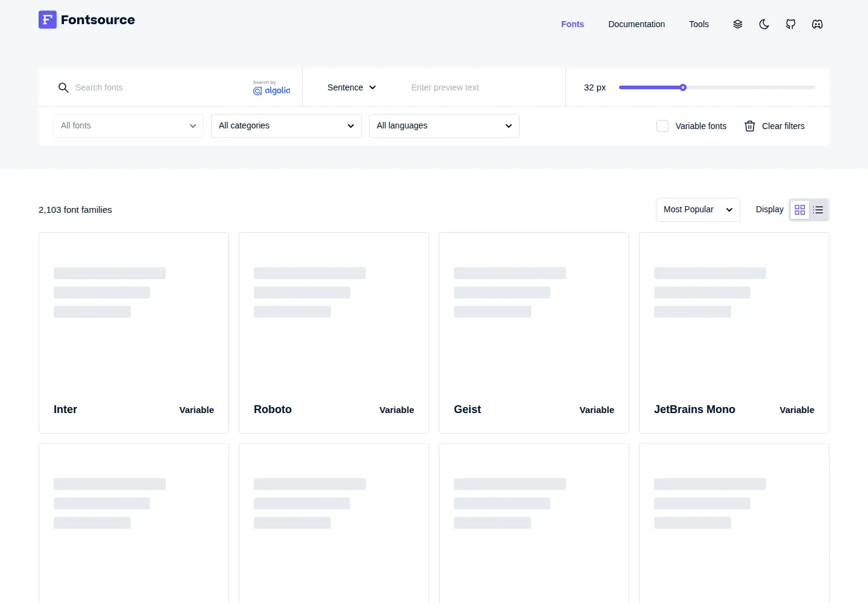Focus the Enter preview text field
The image size is (868, 603).
tap(481, 87)
